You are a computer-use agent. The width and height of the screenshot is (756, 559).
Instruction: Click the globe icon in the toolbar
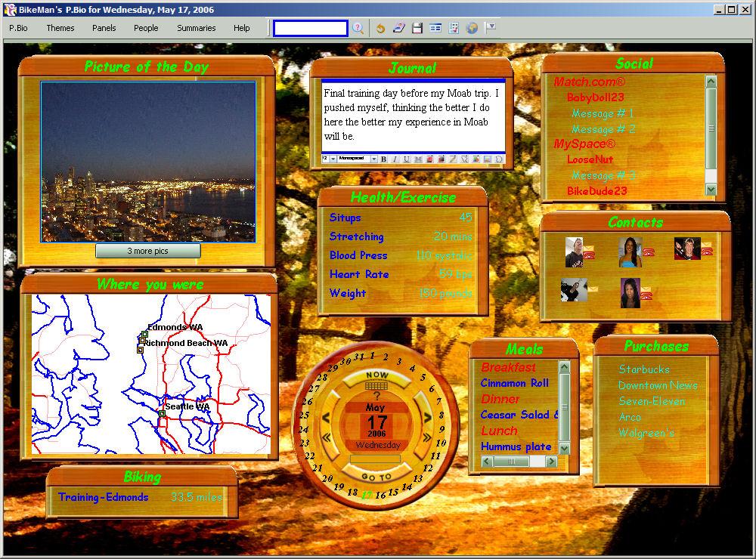click(472, 28)
